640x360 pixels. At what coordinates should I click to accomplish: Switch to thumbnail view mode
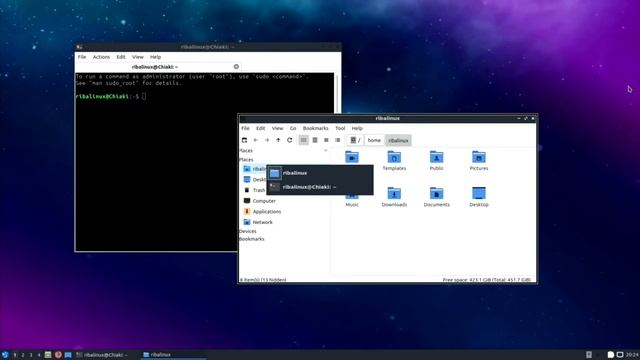[x=315, y=140]
